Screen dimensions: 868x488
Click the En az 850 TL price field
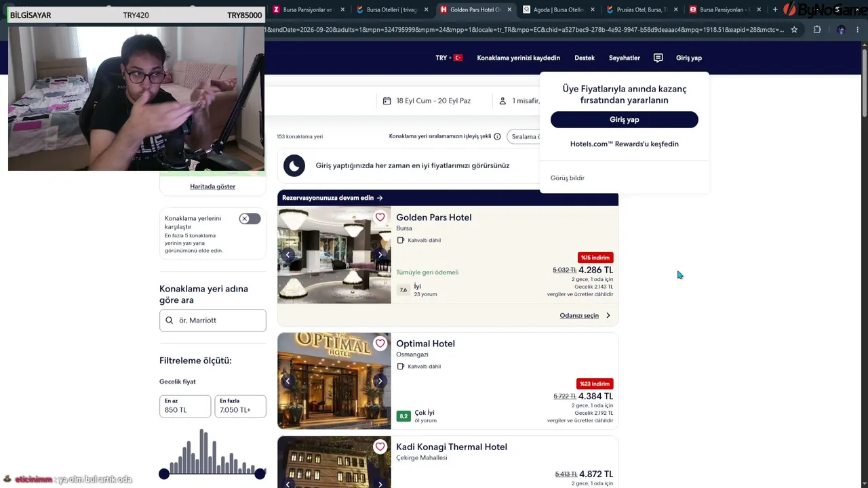point(185,406)
